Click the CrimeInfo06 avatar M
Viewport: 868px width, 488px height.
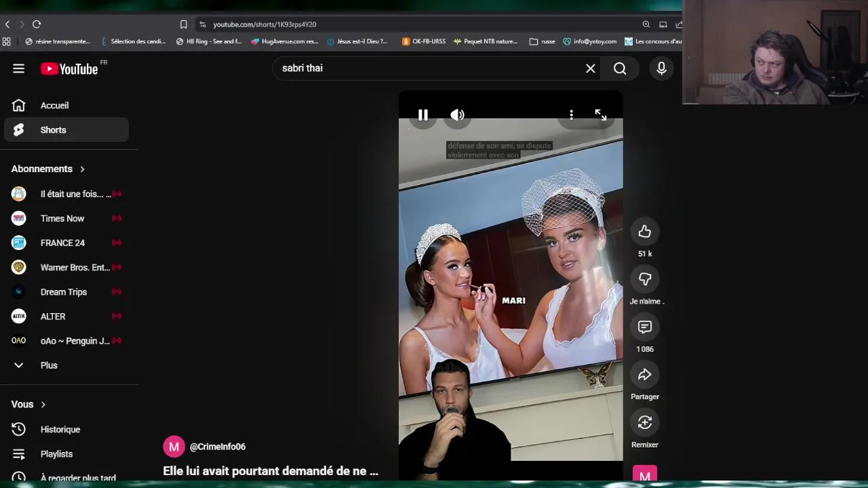point(174,447)
